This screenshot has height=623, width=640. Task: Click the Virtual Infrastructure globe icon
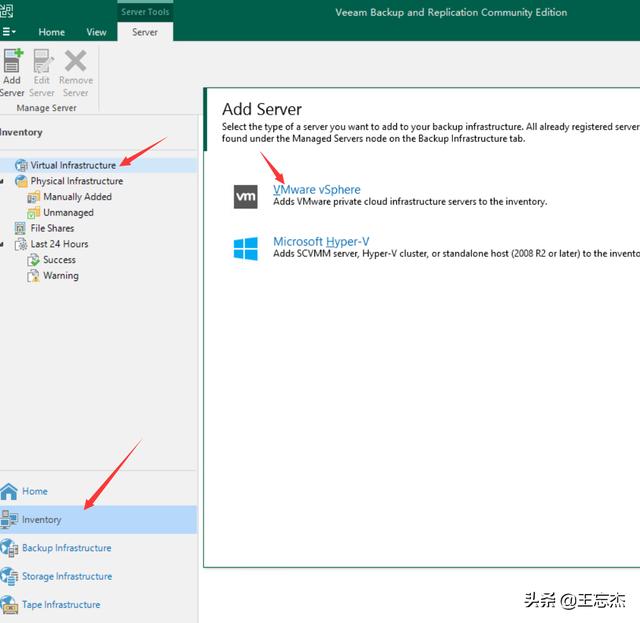click(x=21, y=165)
